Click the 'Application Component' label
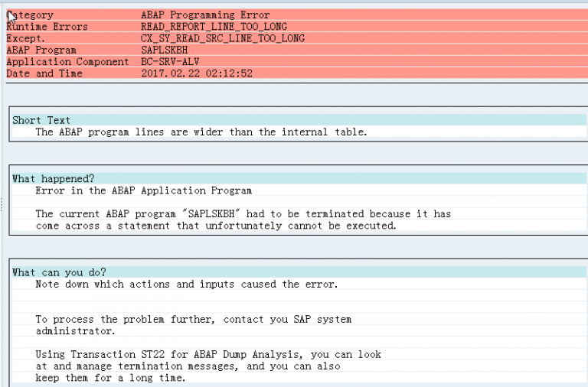The height and width of the screenshot is (387, 588). pos(67,61)
